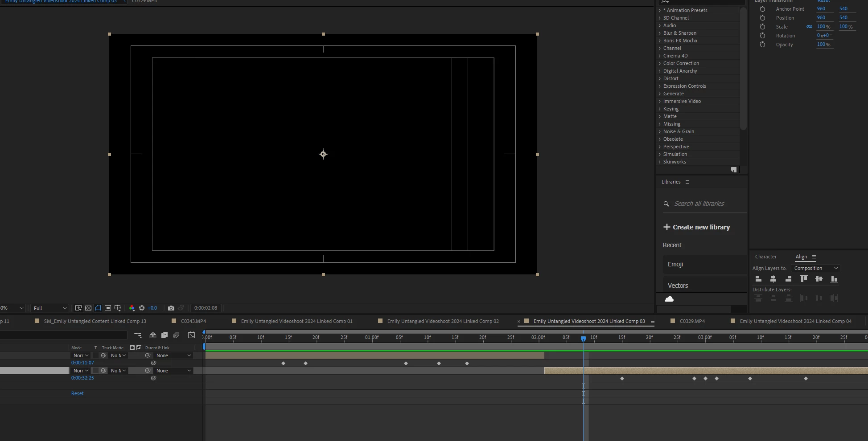Open second layer's Norr blend mode dropdown
868x441 pixels.
tap(81, 371)
